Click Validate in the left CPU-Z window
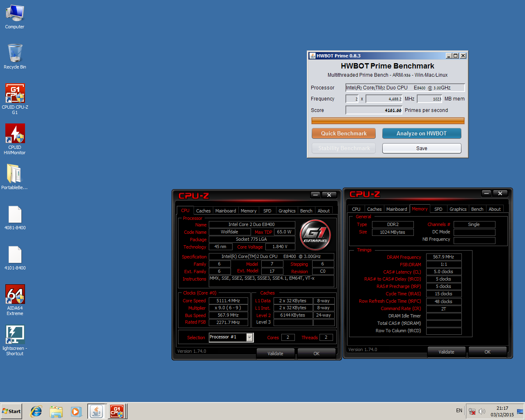Image resolution: width=525 pixels, height=420 pixels. [275, 354]
